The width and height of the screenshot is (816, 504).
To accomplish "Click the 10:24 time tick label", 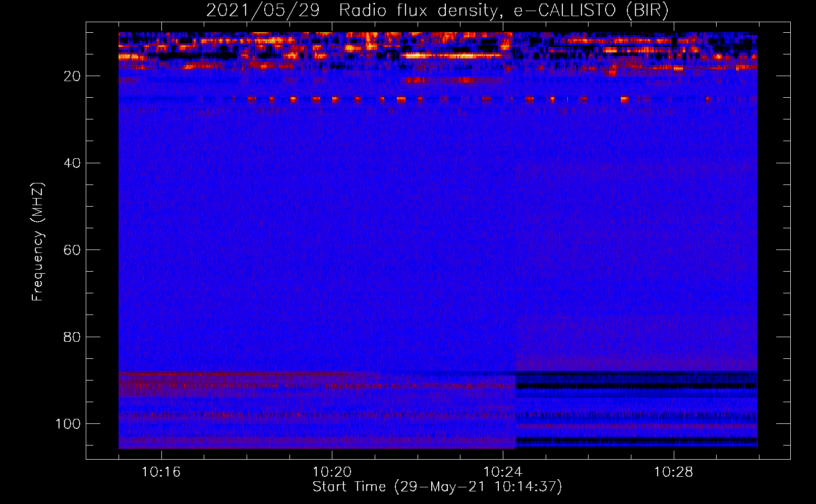I will 503,472.
